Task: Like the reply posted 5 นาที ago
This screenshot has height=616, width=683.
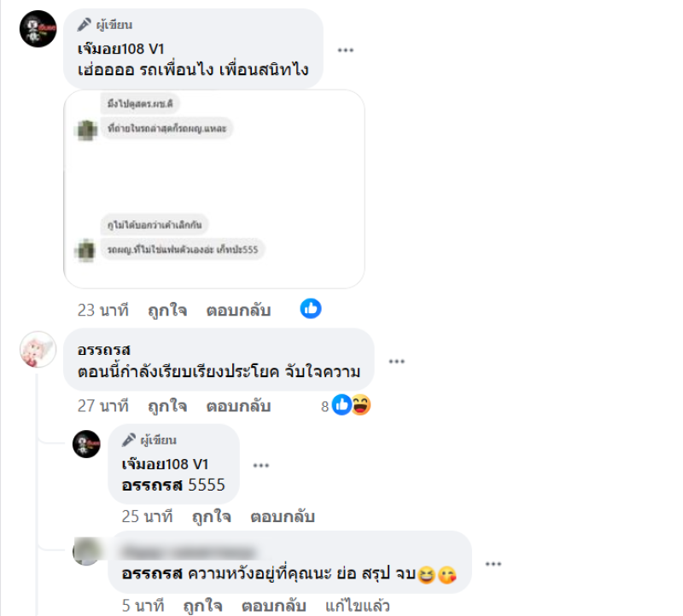Action: point(202,606)
